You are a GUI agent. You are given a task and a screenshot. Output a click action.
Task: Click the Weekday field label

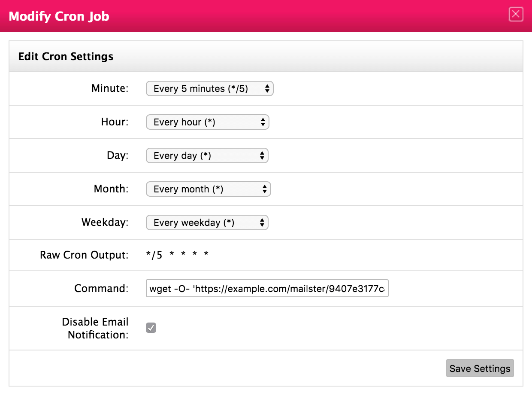pyautogui.click(x=105, y=223)
